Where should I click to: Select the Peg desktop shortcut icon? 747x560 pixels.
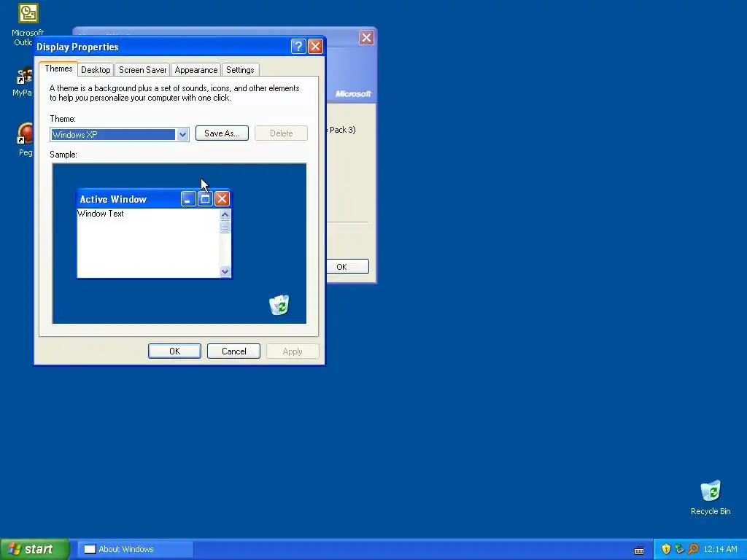(25, 139)
